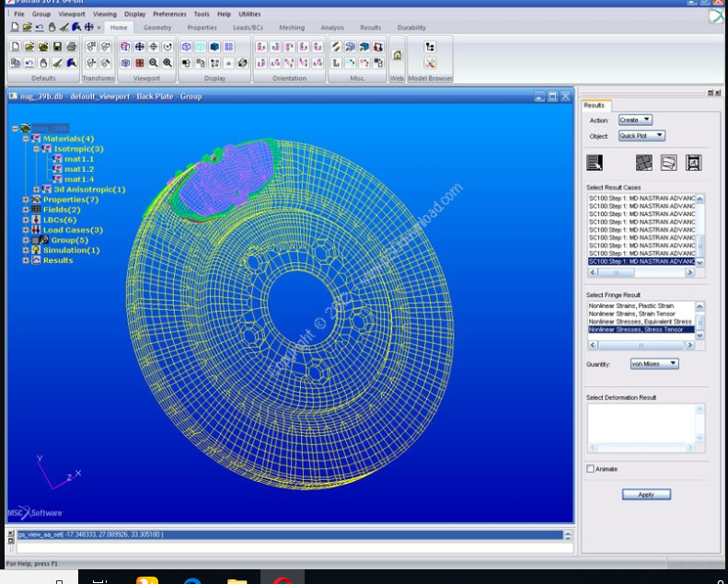Viewport: 728px width, 584px height.
Task: Click the circular rotate-arrow icon in the Viewport group
Action: point(168,47)
